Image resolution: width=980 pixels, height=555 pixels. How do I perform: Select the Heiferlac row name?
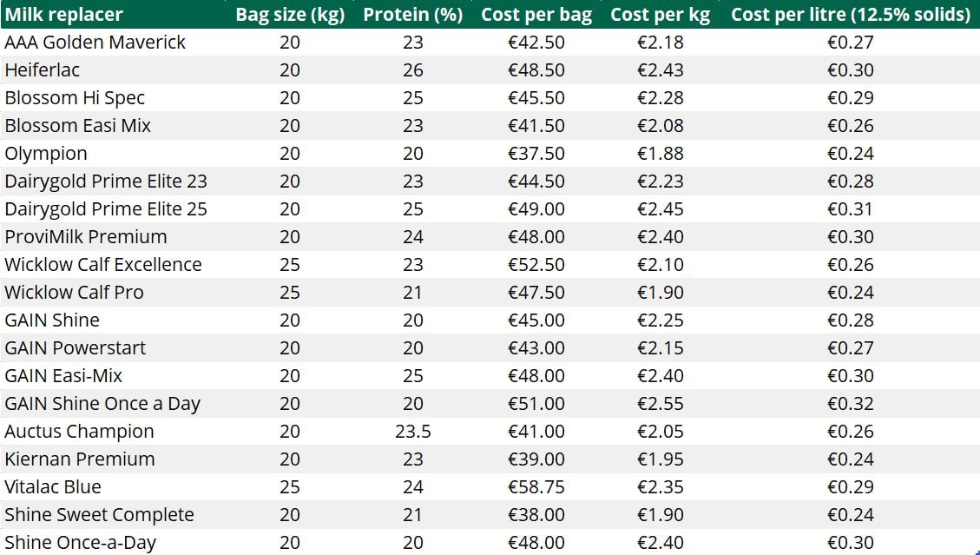pyautogui.click(x=42, y=70)
